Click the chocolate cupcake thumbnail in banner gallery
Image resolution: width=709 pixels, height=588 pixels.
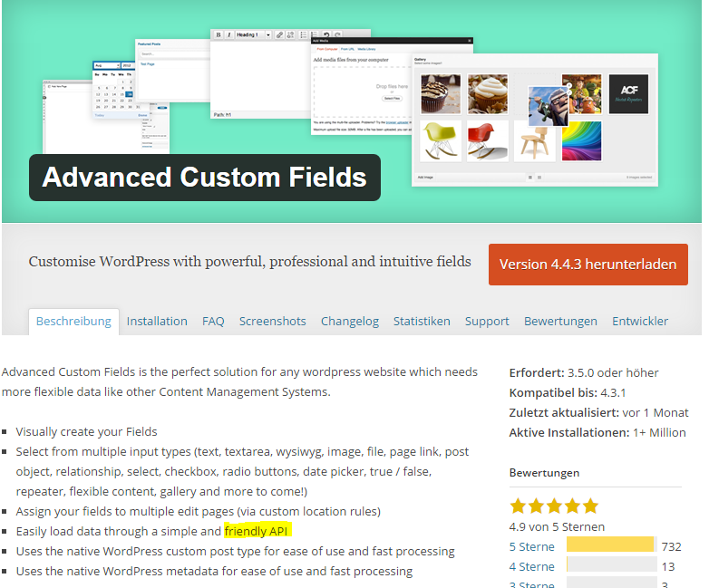point(441,94)
